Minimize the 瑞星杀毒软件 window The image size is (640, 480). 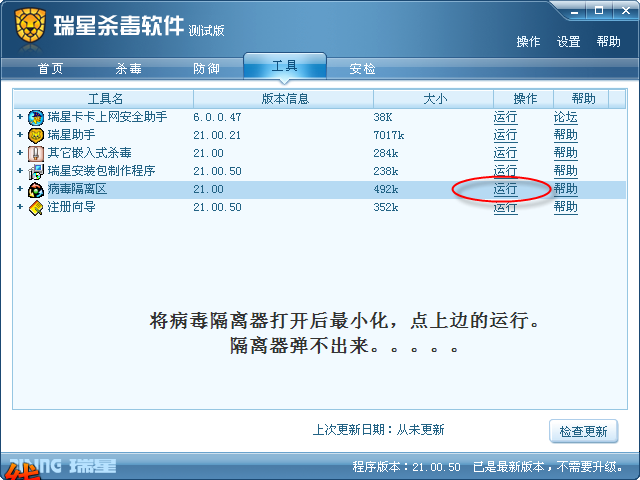575,11
